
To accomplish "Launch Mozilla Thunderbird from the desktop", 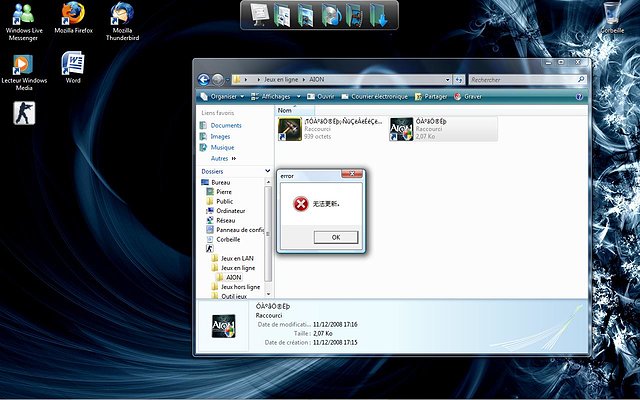I will (x=123, y=14).
